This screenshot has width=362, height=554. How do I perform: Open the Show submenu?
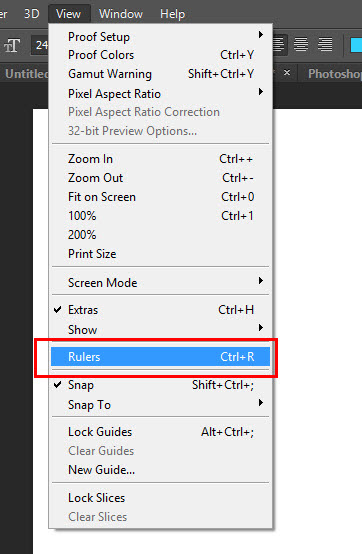(x=160, y=330)
